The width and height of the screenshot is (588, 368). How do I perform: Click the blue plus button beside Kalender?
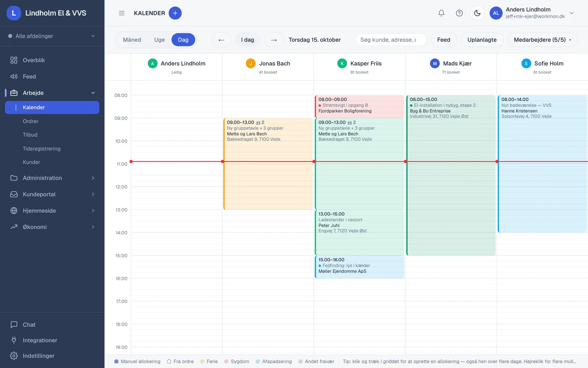pos(175,13)
